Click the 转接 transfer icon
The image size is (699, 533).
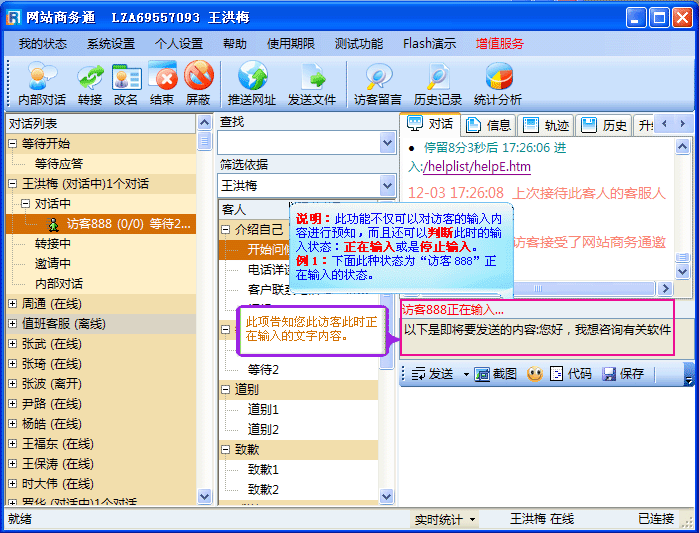[x=90, y=77]
